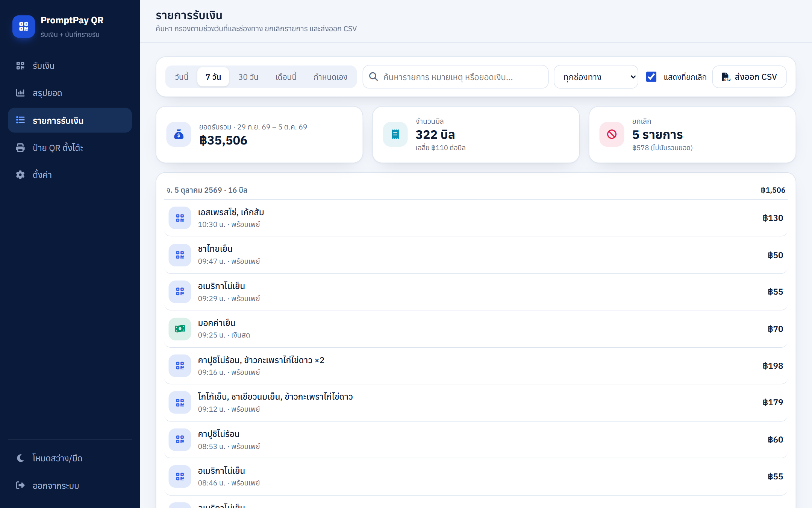Viewport: 812px width, 508px height.
Task: Open the สรุปยอด summary page
Action: 70,93
